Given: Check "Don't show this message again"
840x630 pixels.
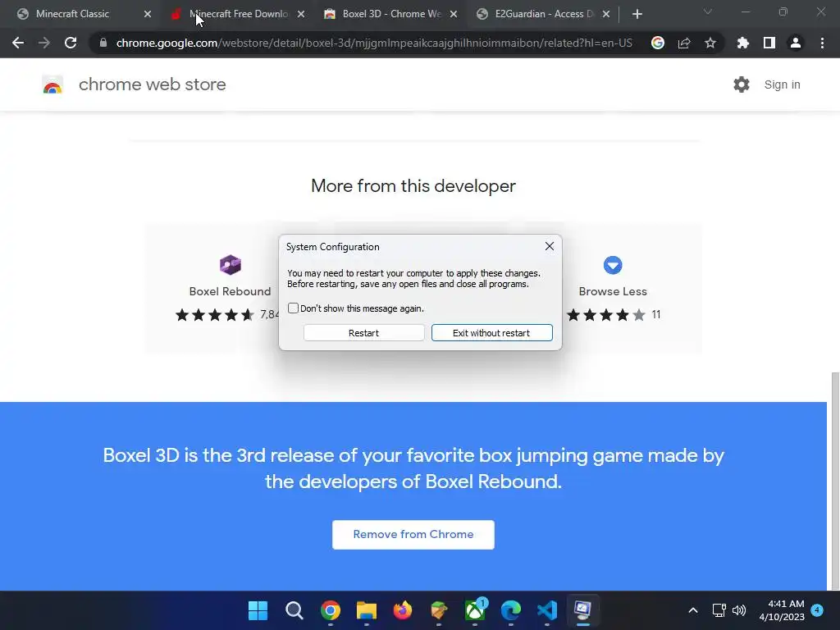Looking at the screenshot, I should [x=293, y=308].
